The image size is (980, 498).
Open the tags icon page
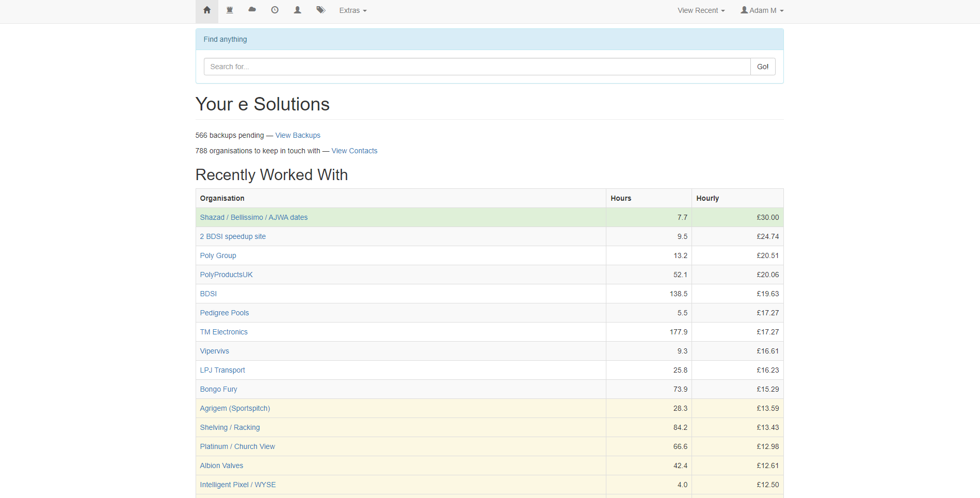(x=320, y=10)
